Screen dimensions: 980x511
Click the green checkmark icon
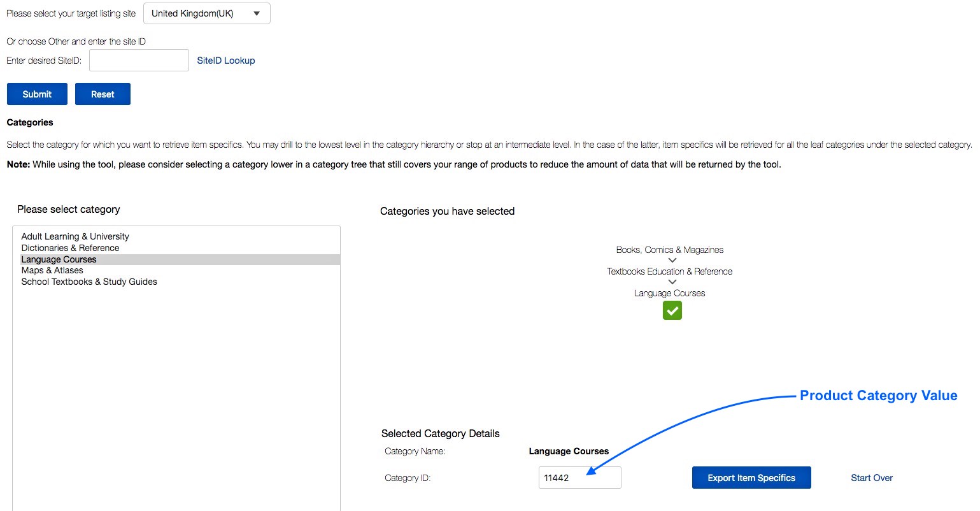coord(672,310)
